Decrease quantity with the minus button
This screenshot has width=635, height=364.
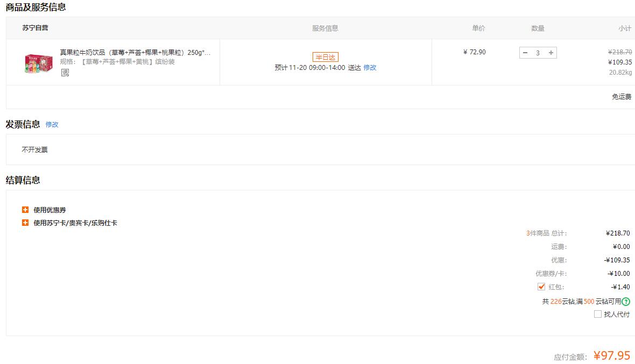coord(525,53)
